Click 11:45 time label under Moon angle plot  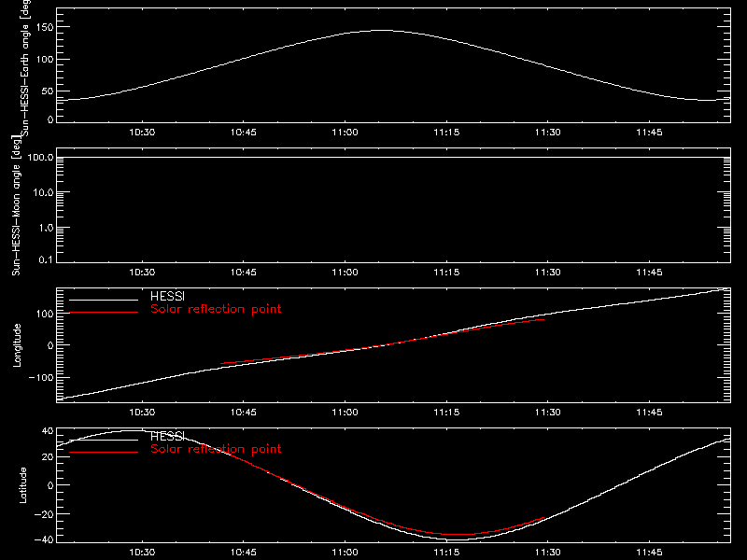(649, 272)
